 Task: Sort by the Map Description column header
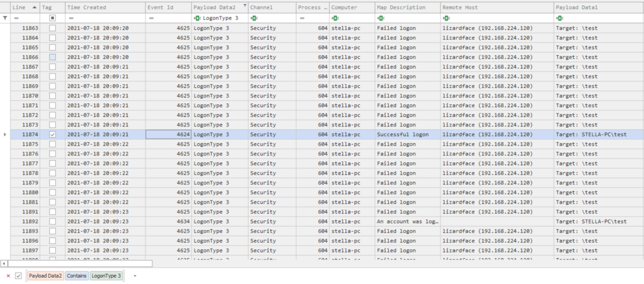coord(407,7)
